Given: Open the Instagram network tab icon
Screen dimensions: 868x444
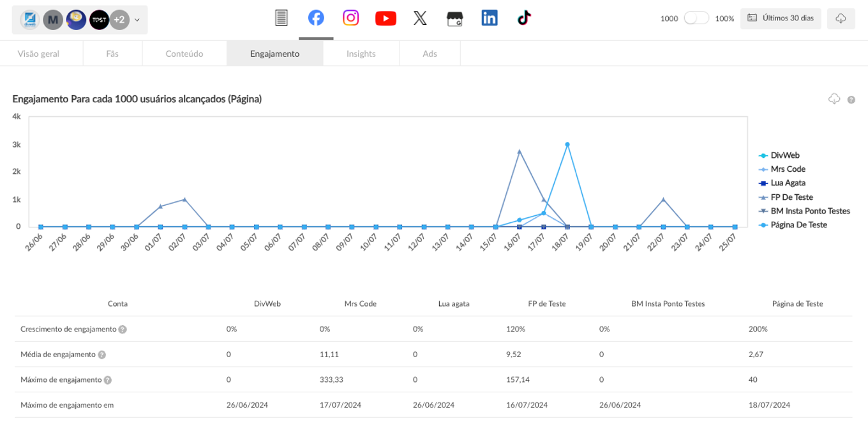Looking at the screenshot, I should [x=350, y=18].
